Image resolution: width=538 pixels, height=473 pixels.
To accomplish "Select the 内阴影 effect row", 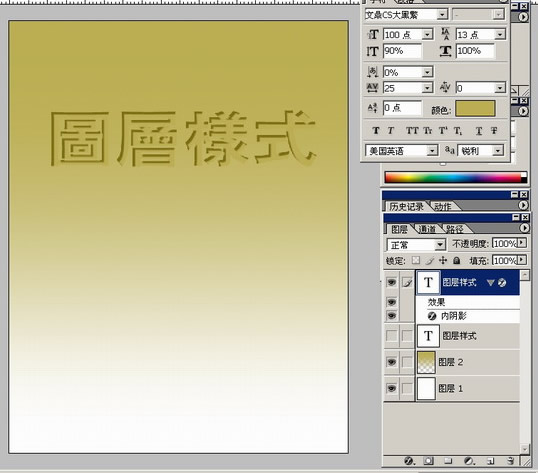I will coord(468,316).
